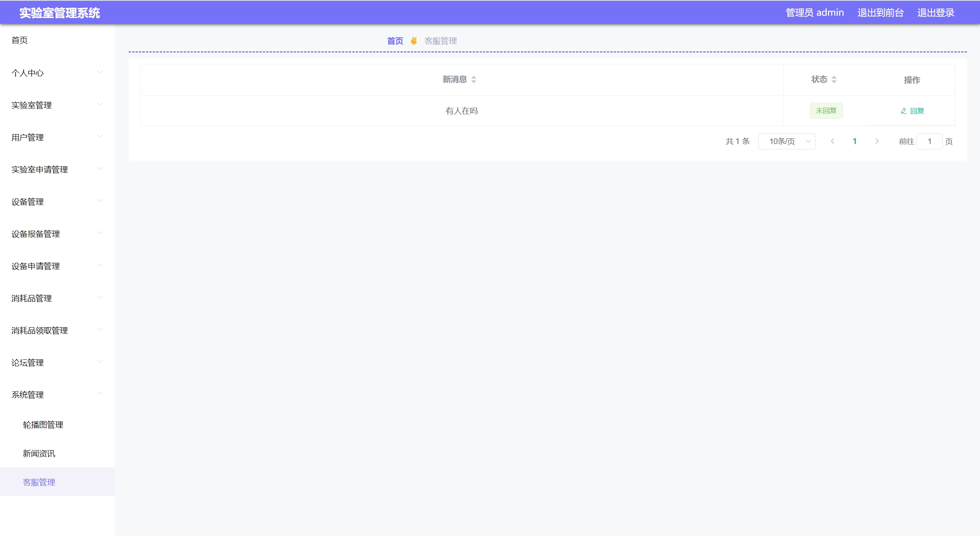Go to the previous page arrow

[x=832, y=141]
